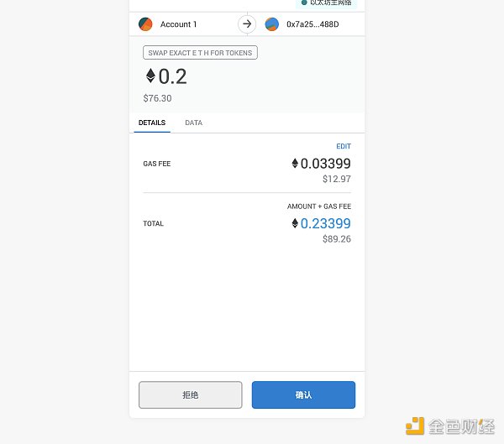The image size is (504, 444).
Task: Reject the transaction with 拒绝 button
Action: pyautogui.click(x=191, y=394)
